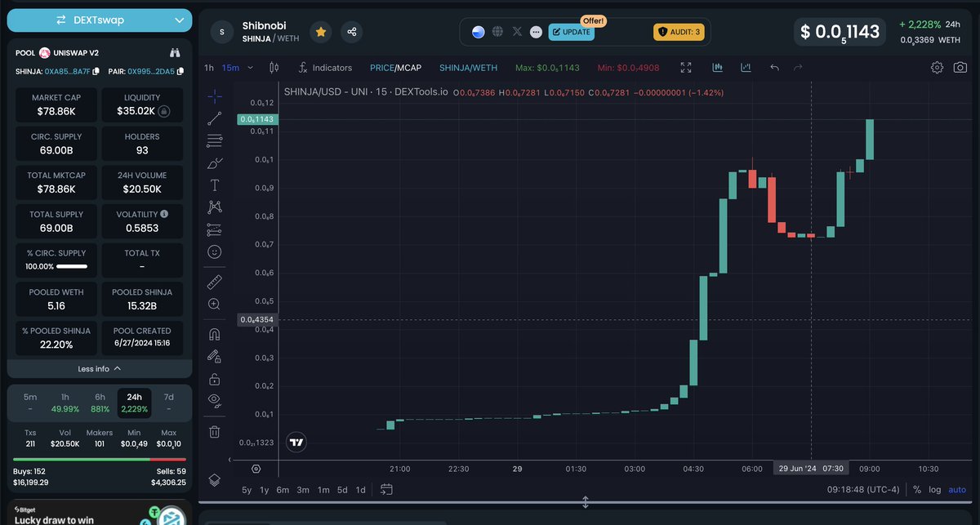Select the brush drawing tool

[214, 163]
